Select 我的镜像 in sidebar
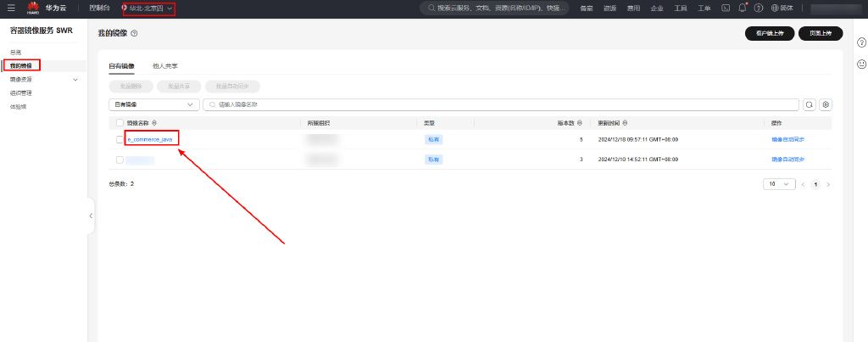Screen dimensions: 868x342 coord(21,65)
